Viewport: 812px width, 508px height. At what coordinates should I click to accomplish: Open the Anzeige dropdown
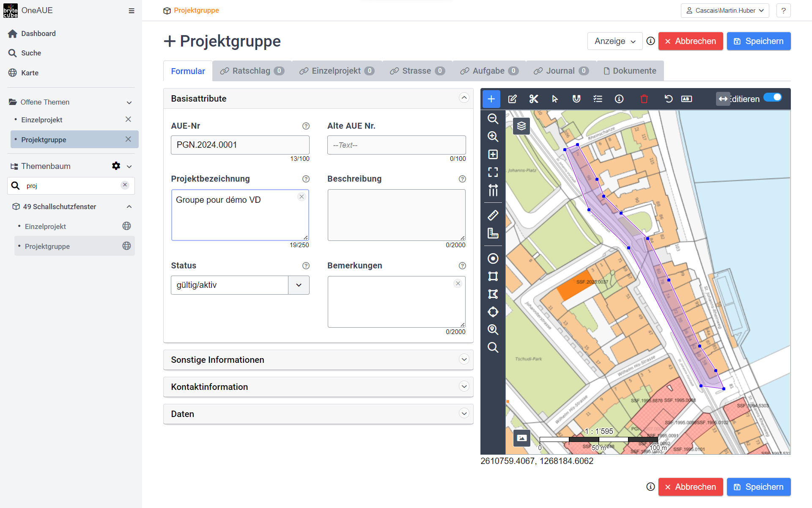pyautogui.click(x=614, y=41)
